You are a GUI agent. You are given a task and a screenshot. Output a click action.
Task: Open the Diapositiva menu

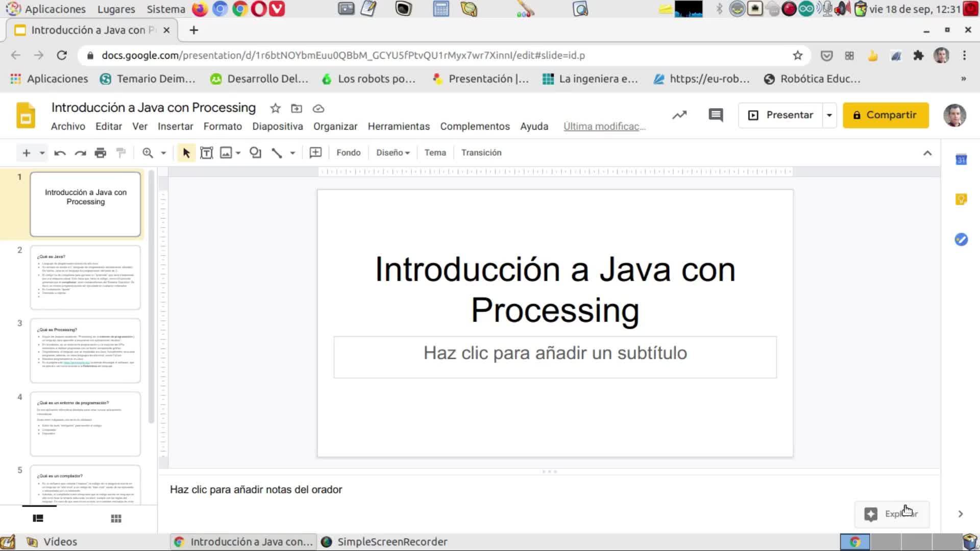(x=277, y=127)
